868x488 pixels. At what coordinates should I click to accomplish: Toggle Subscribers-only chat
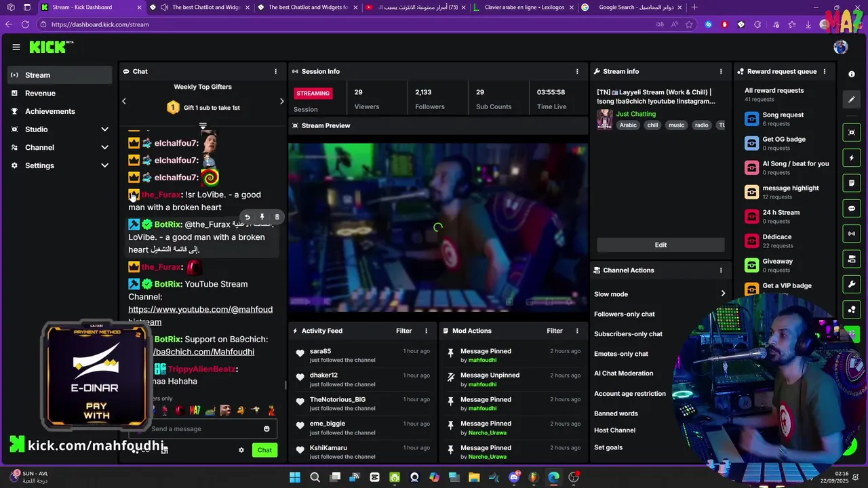click(628, 333)
